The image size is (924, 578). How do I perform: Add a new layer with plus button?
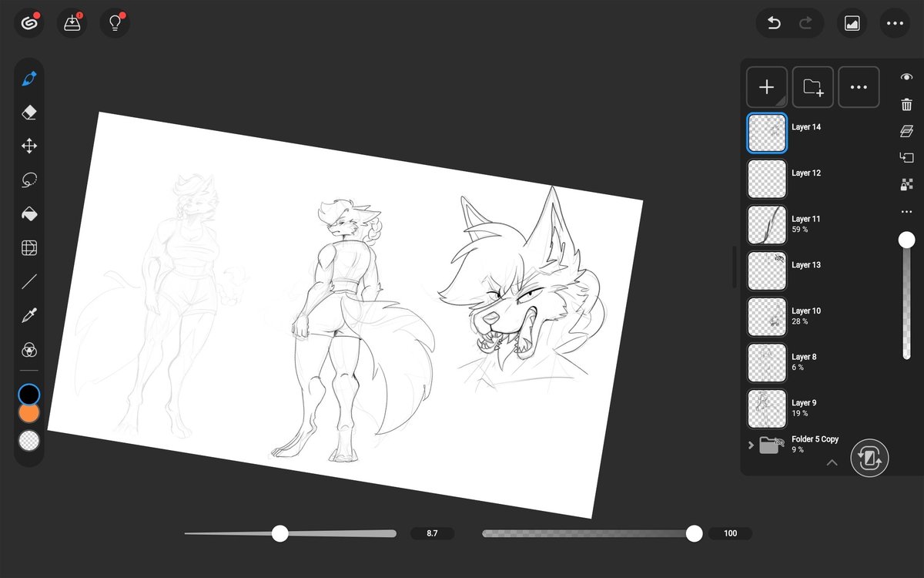click(x=767, y=87)
